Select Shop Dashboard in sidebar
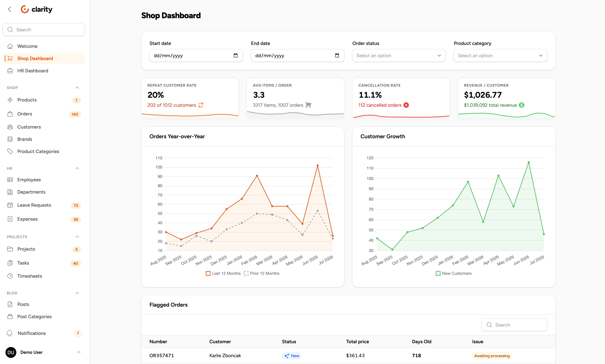 pyautogui.click(x=44, y=58)
